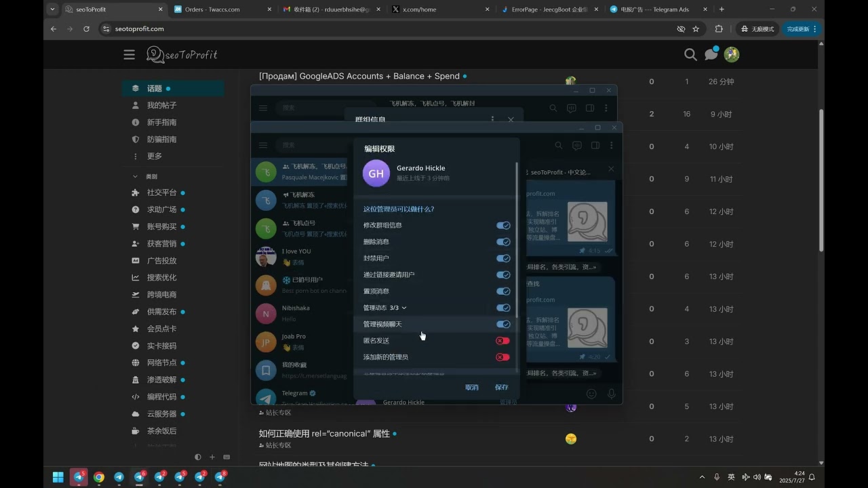Viewport: 868px width, 488px height.
Task: Click Windows Start button on taskbar
Action: coord(58,477)
